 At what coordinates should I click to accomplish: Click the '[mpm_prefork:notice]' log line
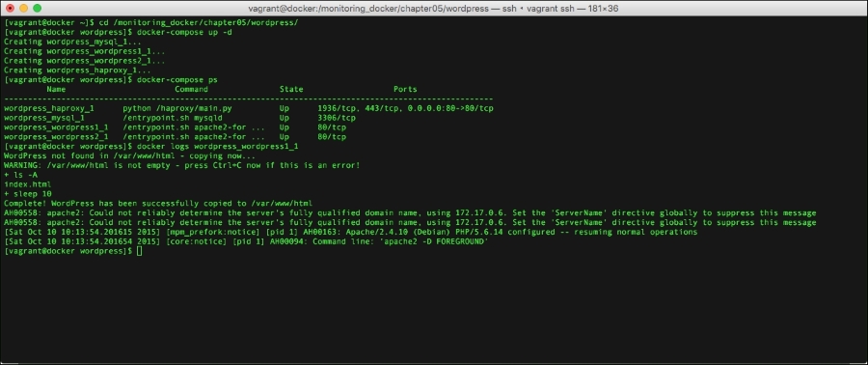pyautogui.click(x=350, y=232)
